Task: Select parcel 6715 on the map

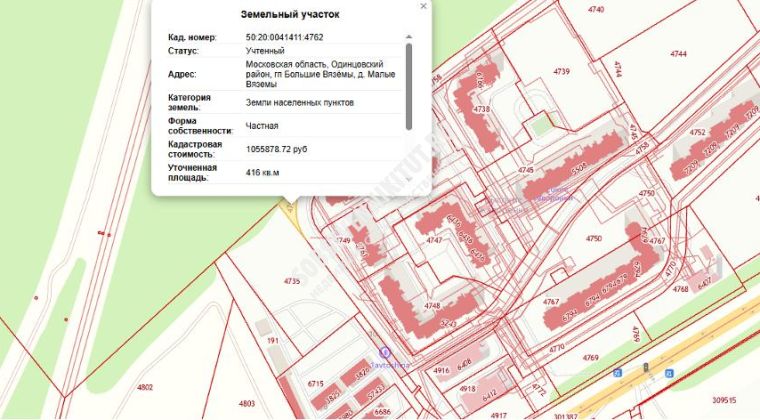Action: 316,384
